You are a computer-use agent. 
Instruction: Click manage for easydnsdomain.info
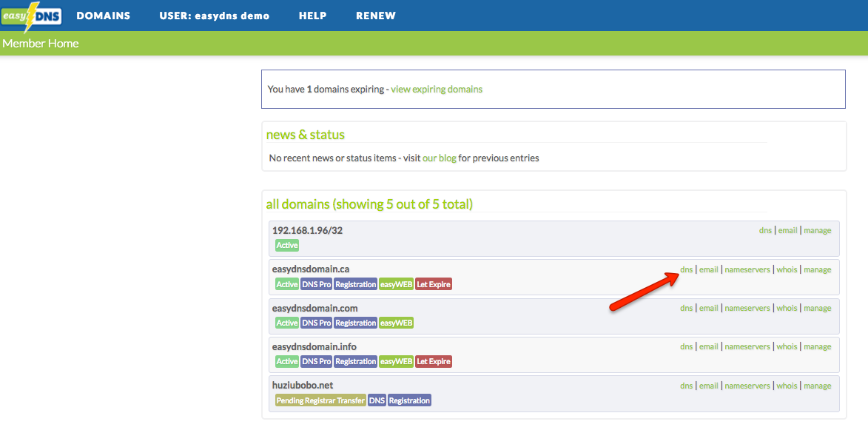point(818,346)
